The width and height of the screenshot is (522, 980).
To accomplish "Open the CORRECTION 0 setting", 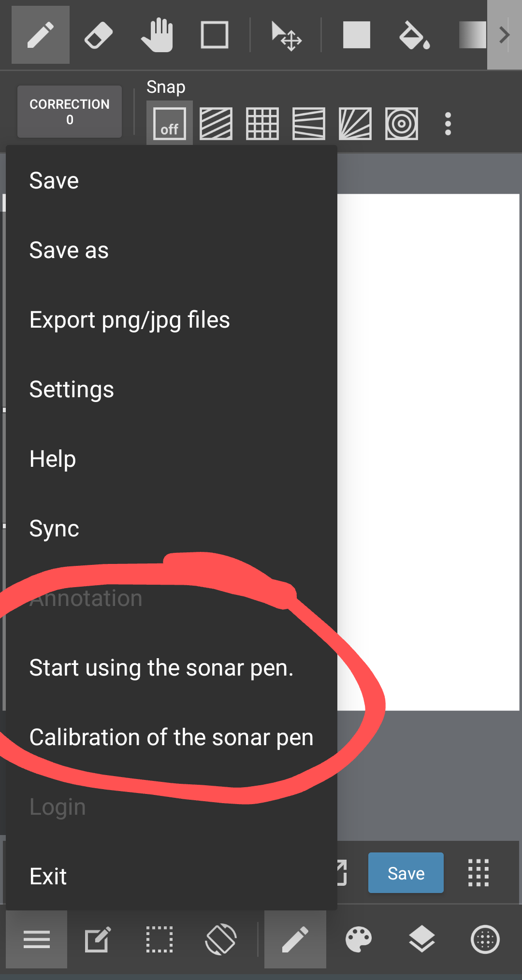I will point(70,112).
